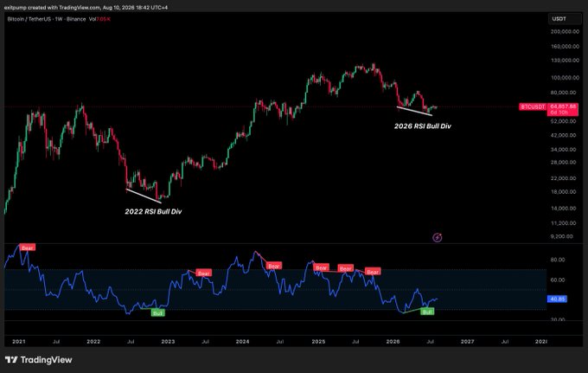The width and height of the screenshot is (588, 373).
Task: Click the blue 40.85 RSI value label
Action: tap(557, 299)
